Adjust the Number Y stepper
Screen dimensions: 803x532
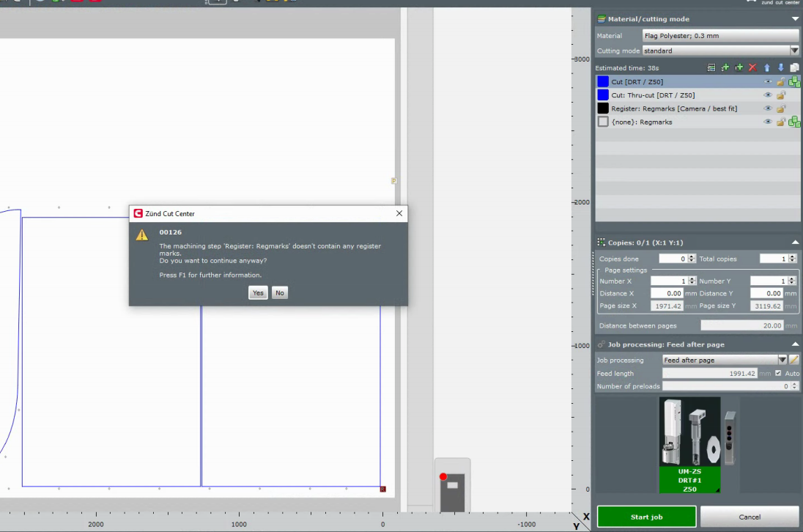click(x=792, y=281)
